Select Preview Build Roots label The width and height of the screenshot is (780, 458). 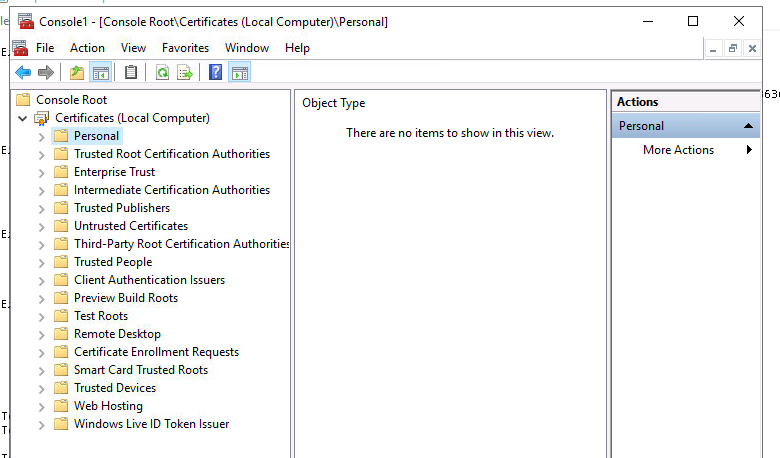(126, 298)
